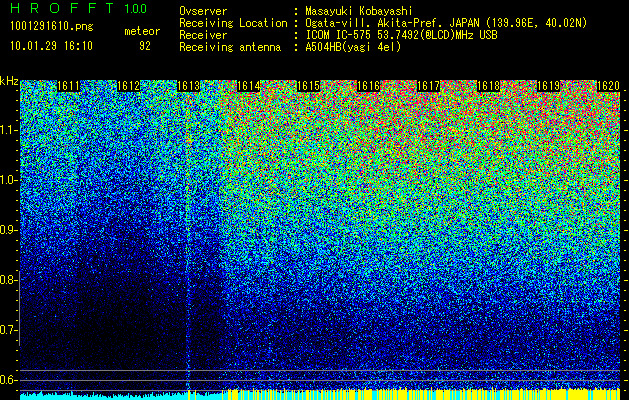Click the observer name Masayuki Kobayashi
This screenshot has height=400, width=629.
(x=359, y=11)
